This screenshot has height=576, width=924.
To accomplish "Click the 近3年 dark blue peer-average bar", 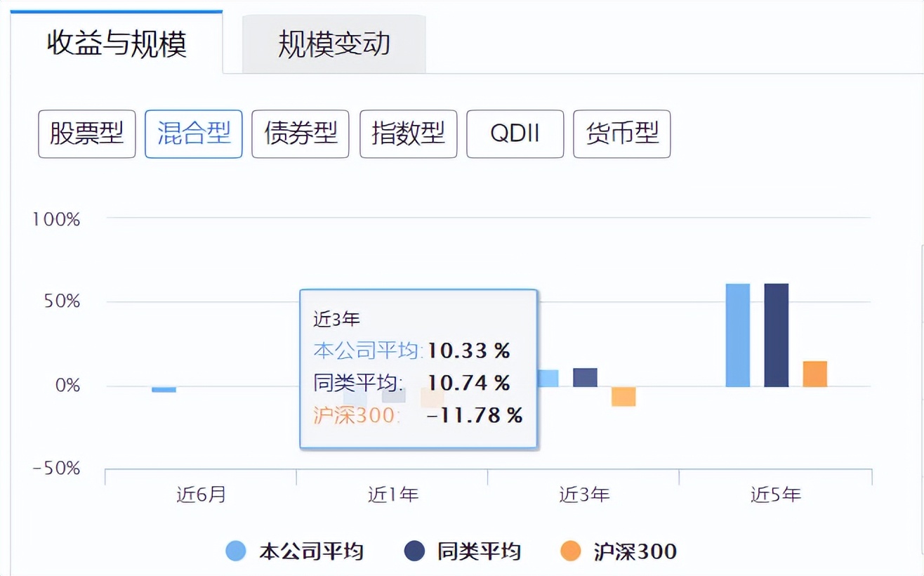I will 585,377.
